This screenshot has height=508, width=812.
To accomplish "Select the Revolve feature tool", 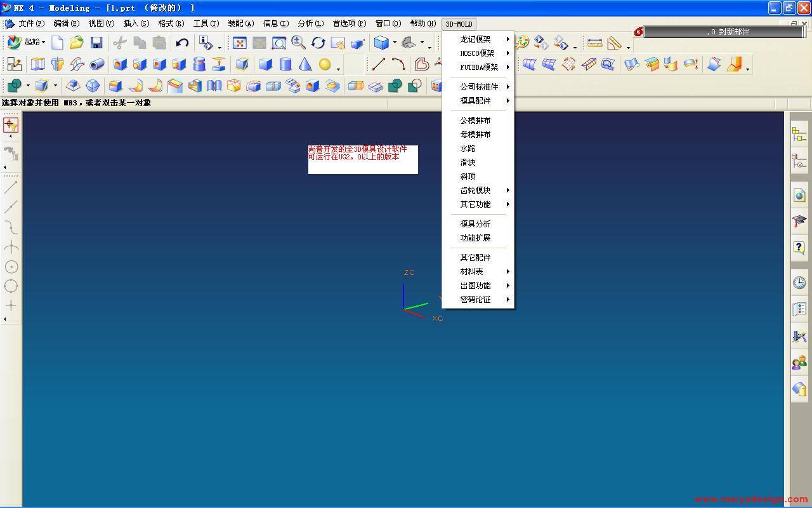I will coord(58,64).
